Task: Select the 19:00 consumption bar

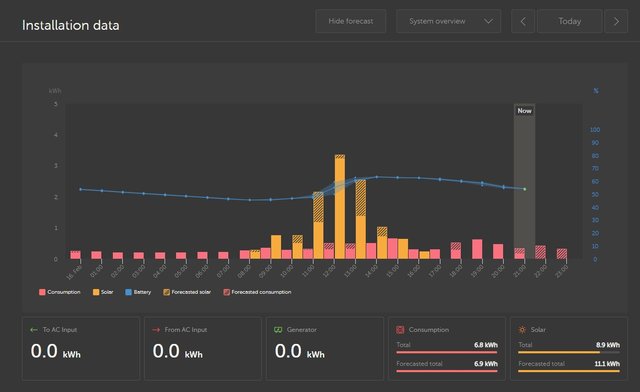Action: coord(477,249)
